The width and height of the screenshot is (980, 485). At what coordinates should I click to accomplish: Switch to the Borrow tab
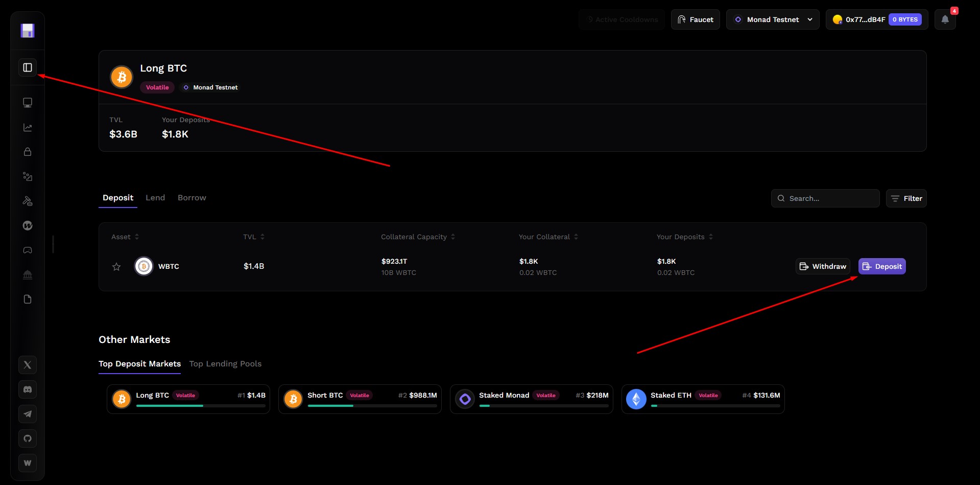click(192, 198)
